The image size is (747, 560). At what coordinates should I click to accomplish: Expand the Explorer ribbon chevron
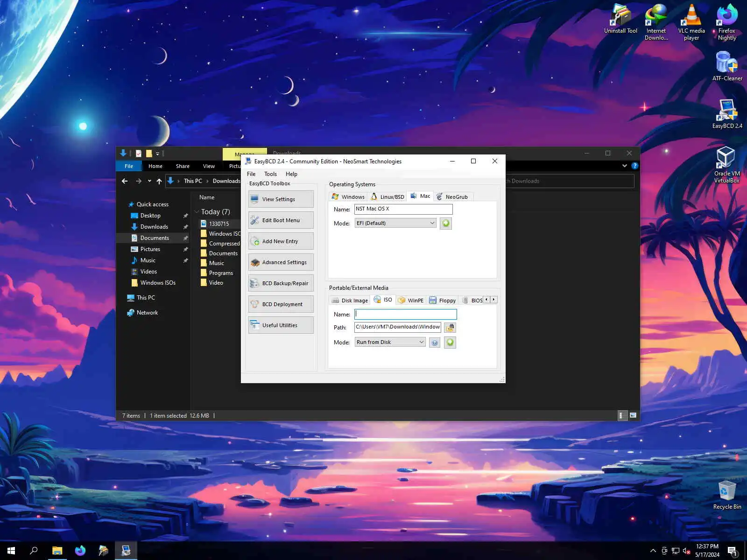pyautogui.click(x=625, y=166)
